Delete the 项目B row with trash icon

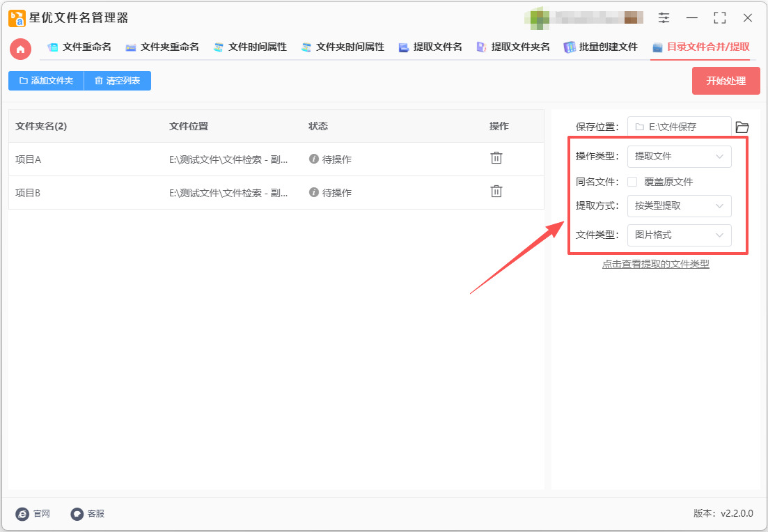496,191
